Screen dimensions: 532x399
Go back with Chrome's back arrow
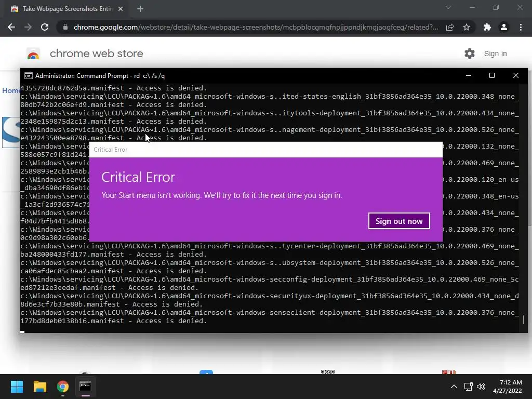(11, 27)
